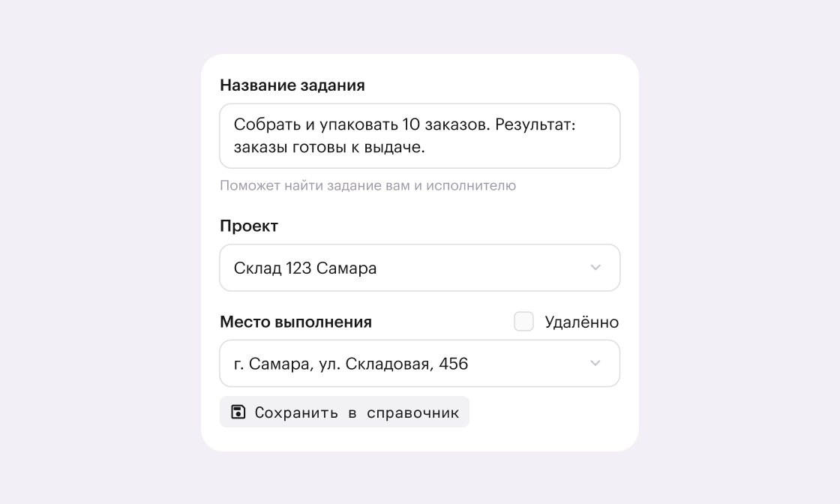Click the Место выполнения heading

295,322
